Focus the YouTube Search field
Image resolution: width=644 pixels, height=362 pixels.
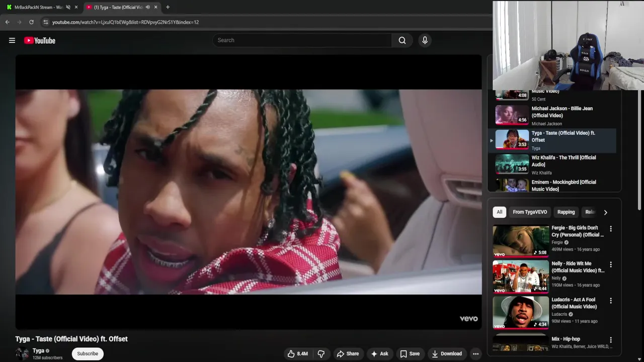coord(302,40)
